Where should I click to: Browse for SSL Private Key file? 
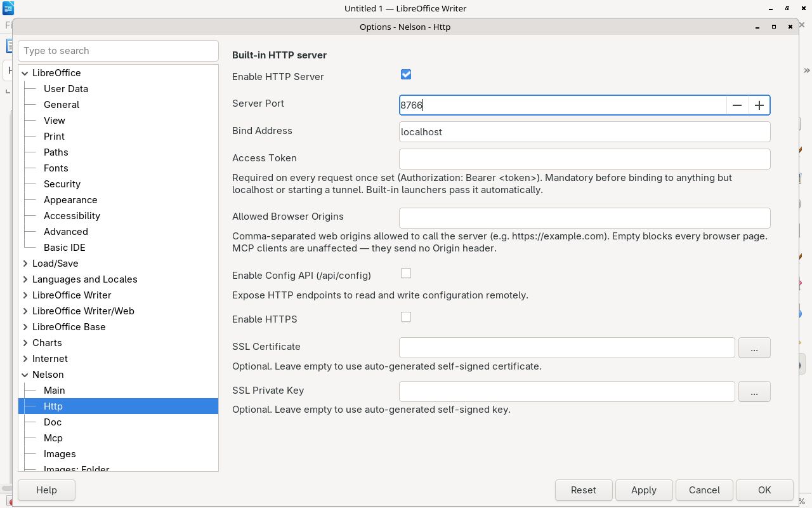tap(754, 391)
